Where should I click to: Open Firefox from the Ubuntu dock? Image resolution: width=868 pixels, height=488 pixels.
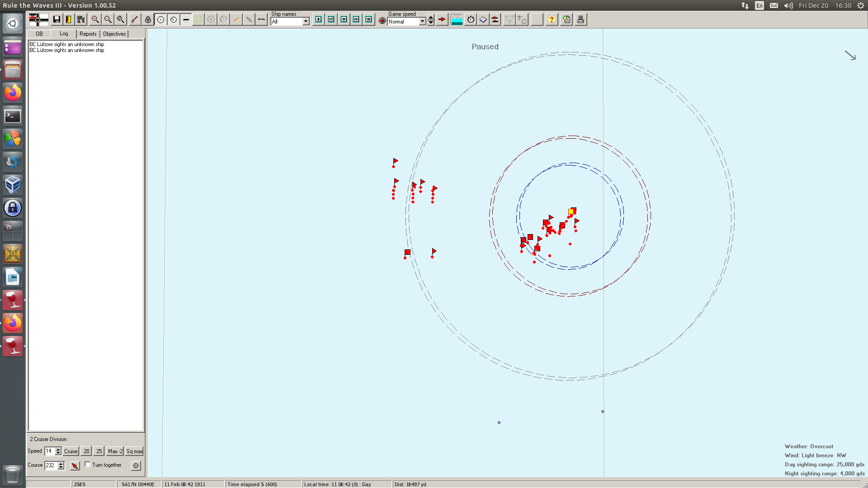pos(13,93)
